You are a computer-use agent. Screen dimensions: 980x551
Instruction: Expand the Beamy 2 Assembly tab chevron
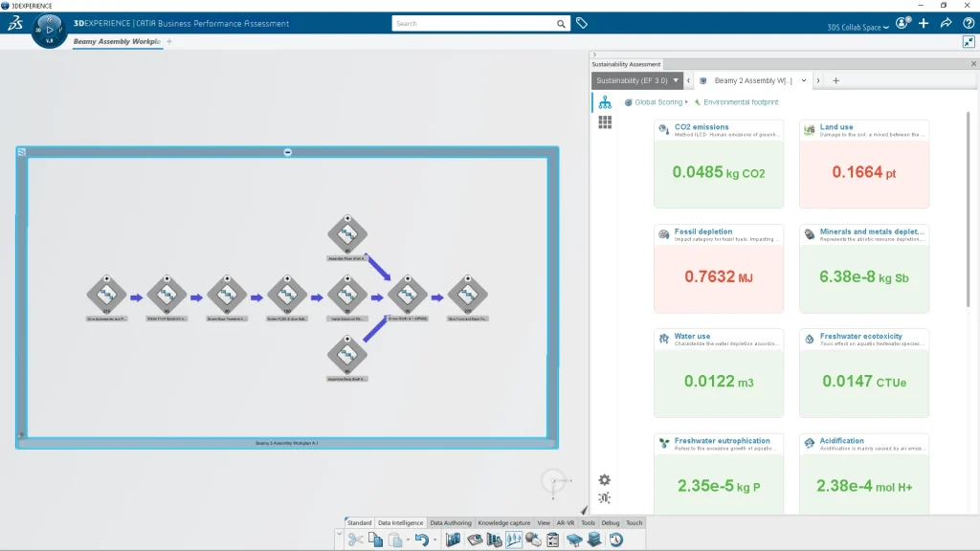[804, 81]
